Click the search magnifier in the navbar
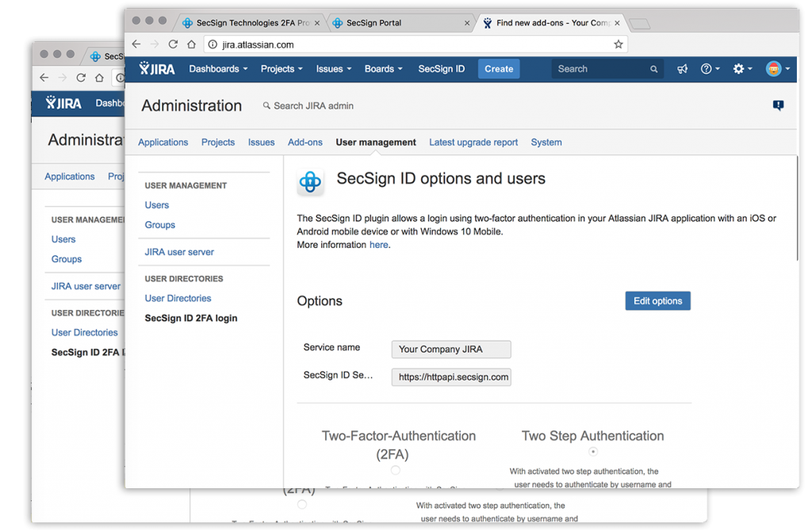The height and width of the screenshot is (531, 812). coord(653,69)
